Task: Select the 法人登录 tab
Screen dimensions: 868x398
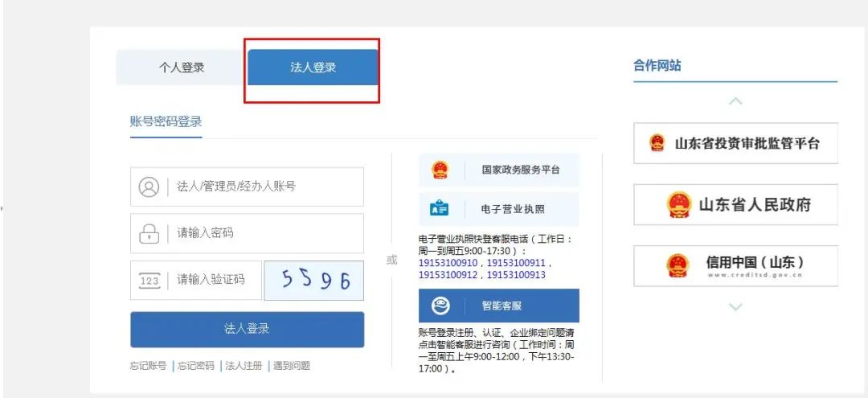Action: tap(313, 68)
